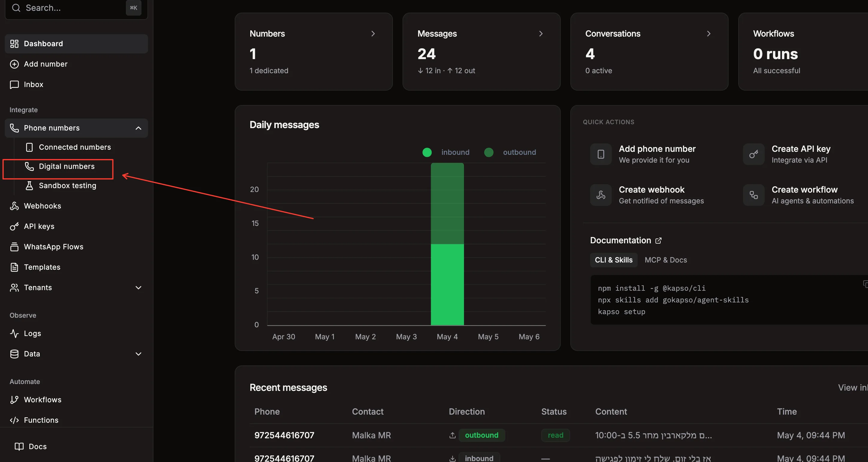
Task: Click the Direction column header
Action: pyautogui.click(x=467, y=412)
